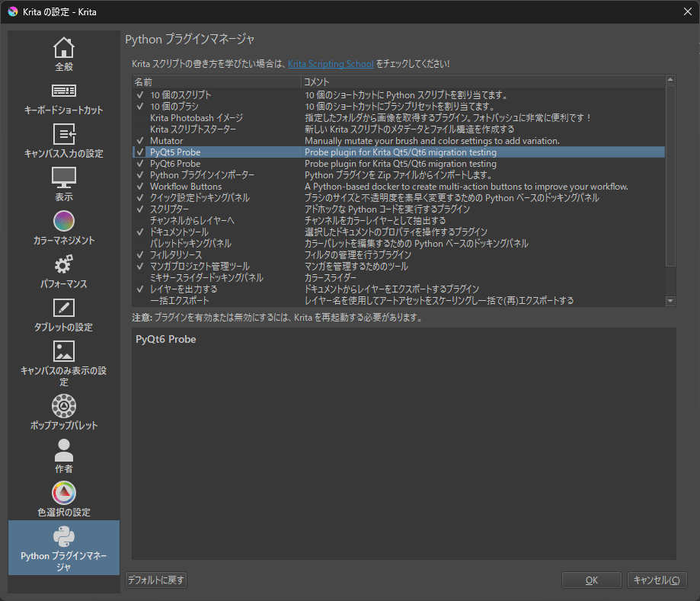This screenshot has height=601, width=700.
Task: Select the ミキサースライダードッキングパネル row
Action: click(x=398, y=278)
